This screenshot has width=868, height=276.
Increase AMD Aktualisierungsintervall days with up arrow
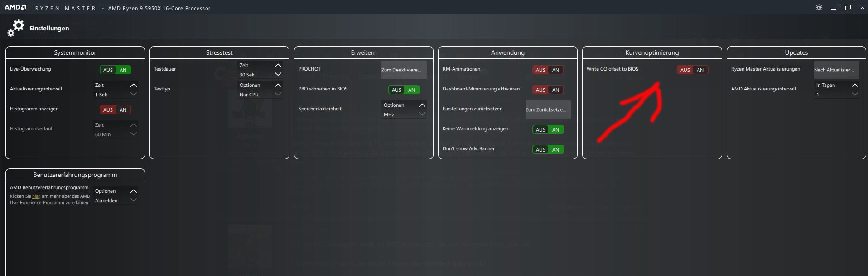855,85
